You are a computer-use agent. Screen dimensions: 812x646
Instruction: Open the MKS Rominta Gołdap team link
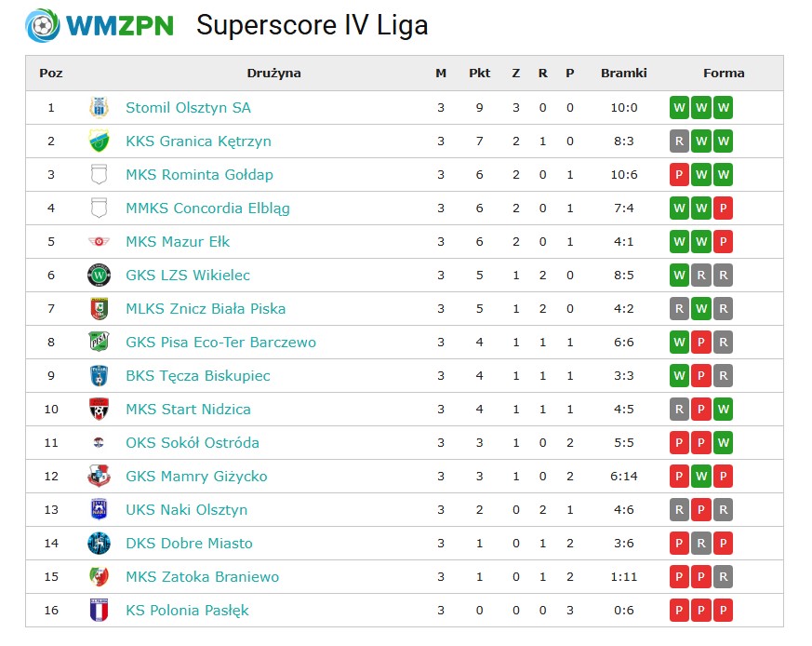click(x=199, y=175)
